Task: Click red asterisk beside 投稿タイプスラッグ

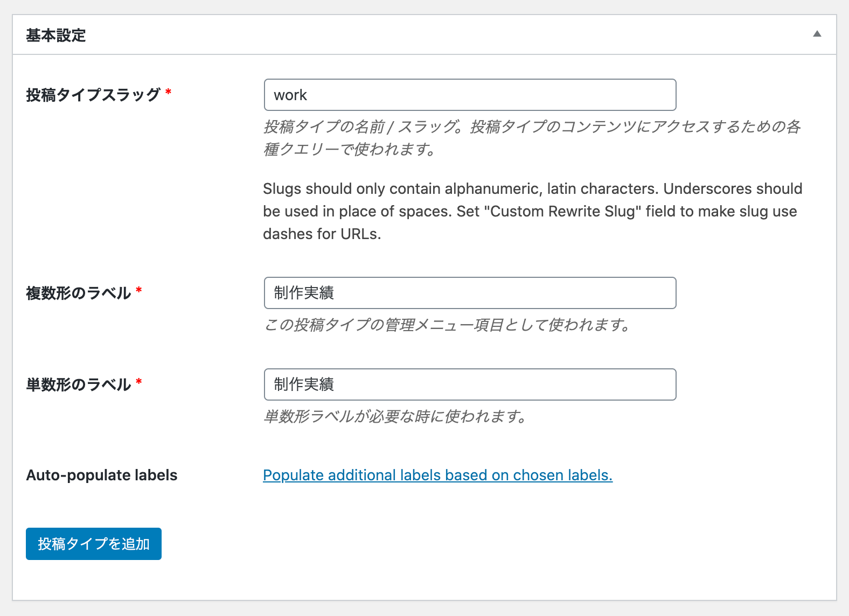Action: 169,92
